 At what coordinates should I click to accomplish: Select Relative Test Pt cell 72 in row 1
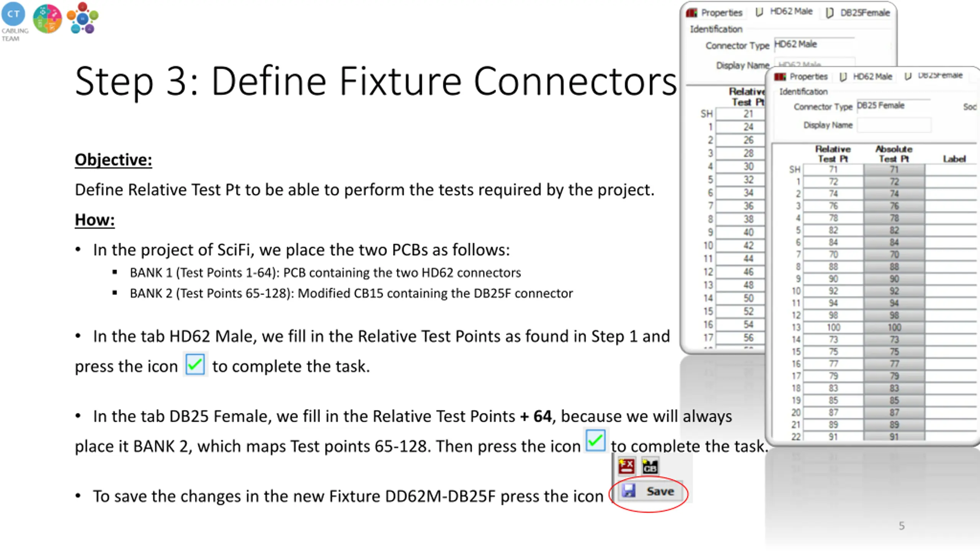coord(833,182)
